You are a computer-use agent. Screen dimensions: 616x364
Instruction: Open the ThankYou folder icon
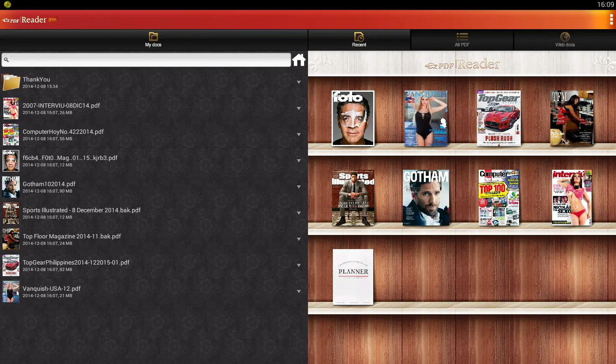(11, 82)
